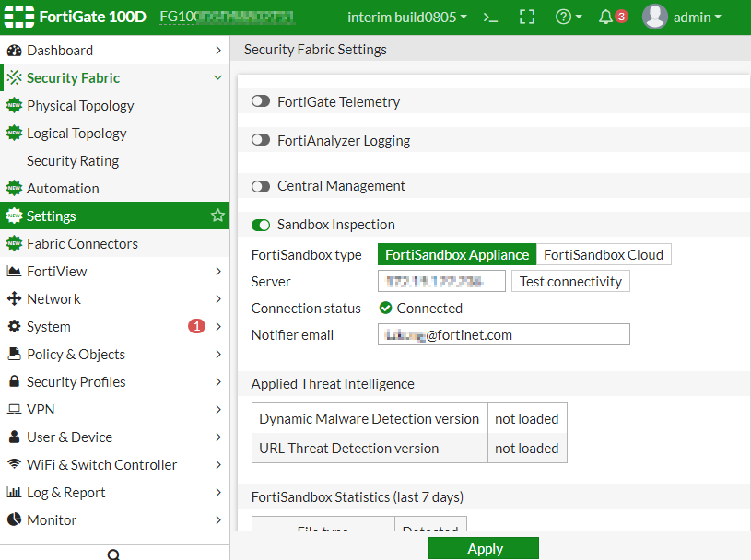Click the admin avatar icon
Image resolution: width=751 pixels, height=560 pixels.
[655, 17]
